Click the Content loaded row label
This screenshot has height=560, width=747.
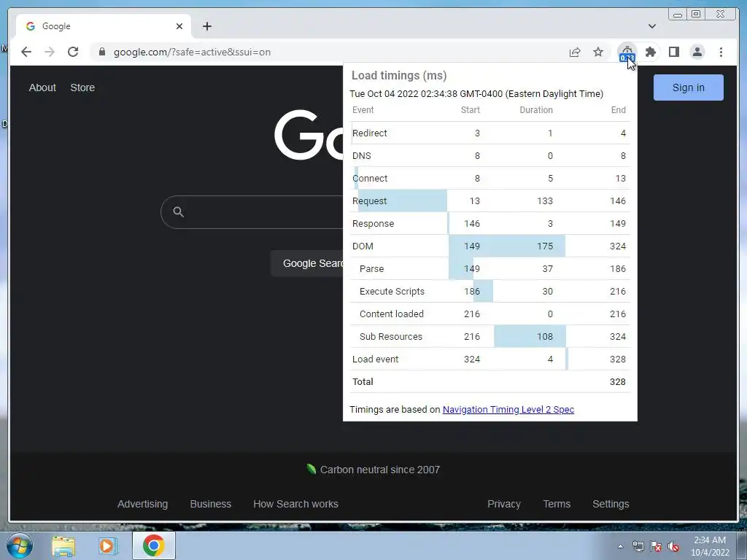click(x=392, y=314)
